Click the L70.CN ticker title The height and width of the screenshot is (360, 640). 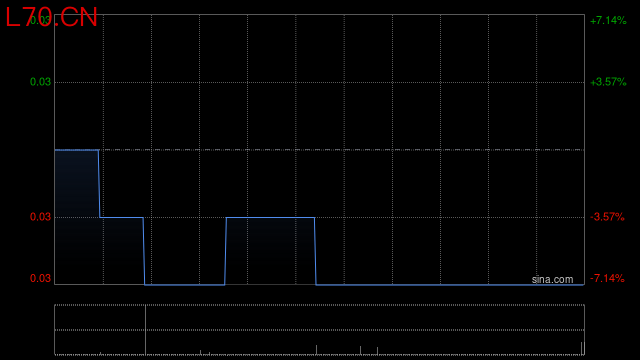pos(51,18)
